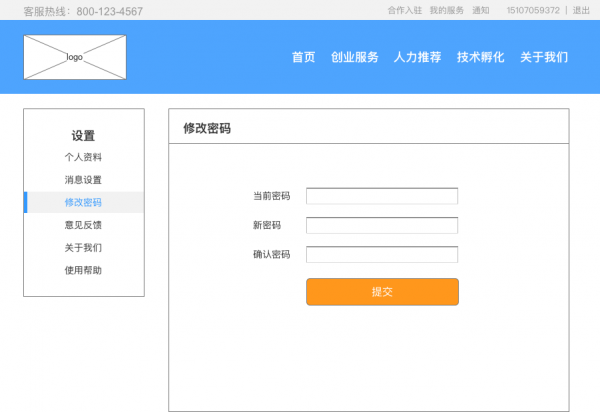The height and width of the screenshot is (412, 600).
Task: Open 意见反馈 in settings sidebar
Action: point(83,225)
